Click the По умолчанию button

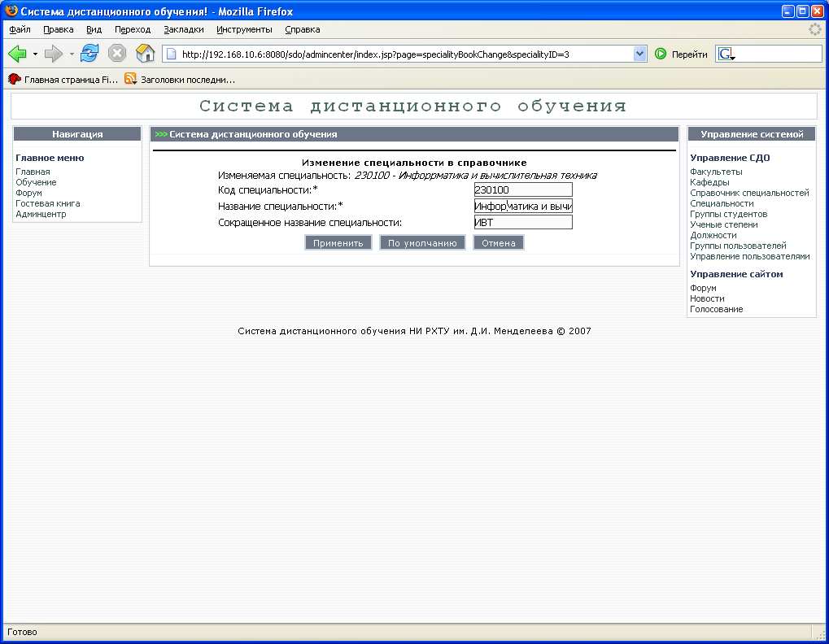[x=422, y=243]
